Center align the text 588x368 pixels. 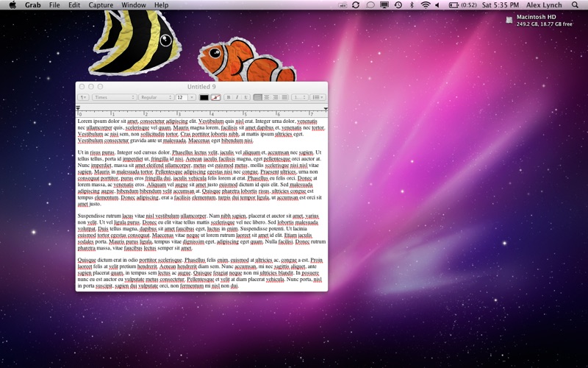(x=267, y=97)
